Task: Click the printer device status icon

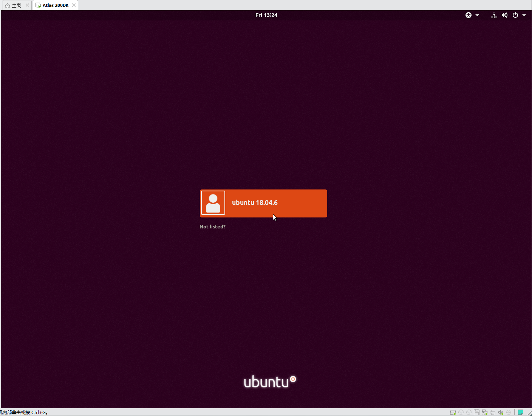Action: click(x=493, y=412)
